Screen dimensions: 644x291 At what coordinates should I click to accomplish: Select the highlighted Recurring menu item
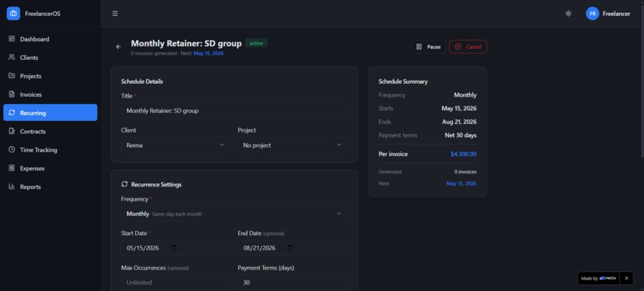click(x=50, y=113)
